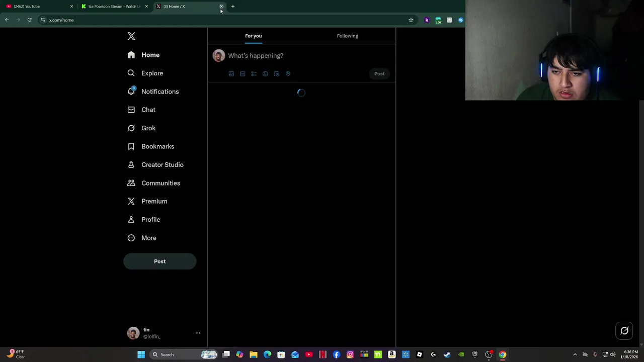Click the small Post button in composer
Viewport: 644px width, 362px height.
click(379, 74)
